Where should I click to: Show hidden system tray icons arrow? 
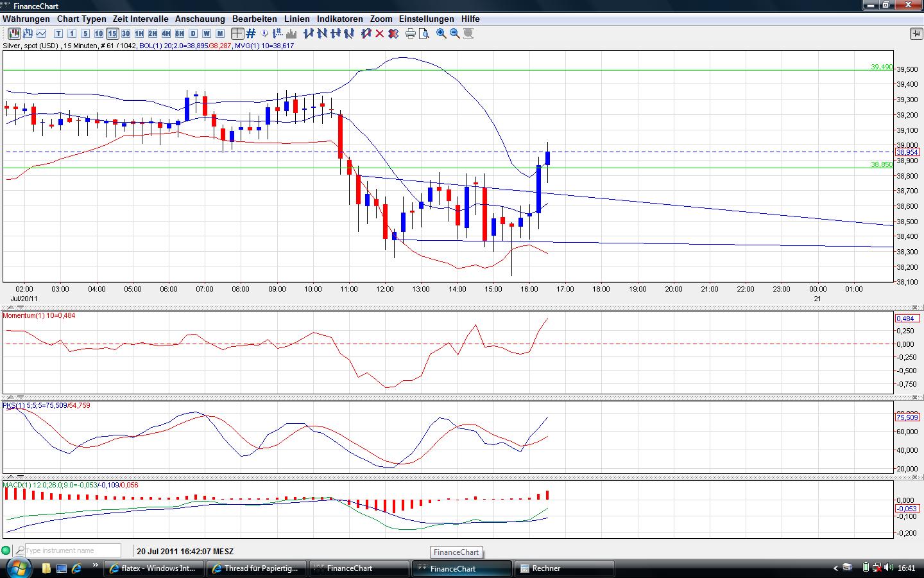point(835,568)
